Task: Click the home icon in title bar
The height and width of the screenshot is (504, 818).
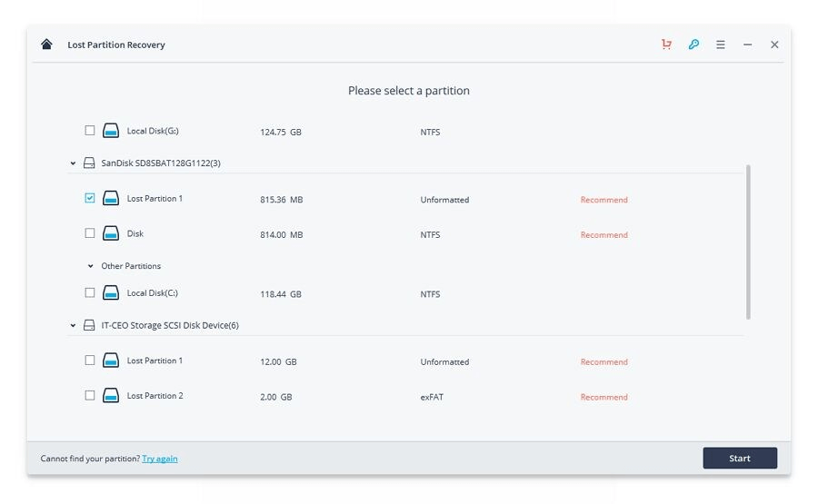Action: coord(46,44)
